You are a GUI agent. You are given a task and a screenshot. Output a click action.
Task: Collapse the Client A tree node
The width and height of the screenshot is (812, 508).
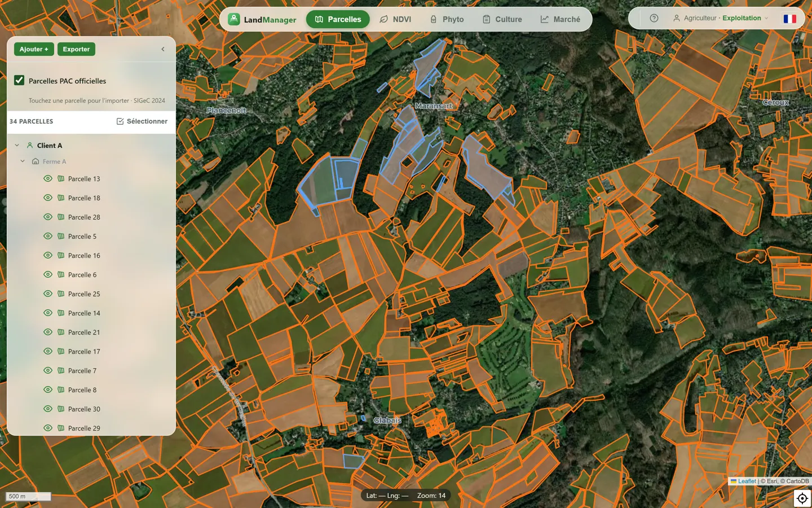pyautogui.click(x=17, y=145)
